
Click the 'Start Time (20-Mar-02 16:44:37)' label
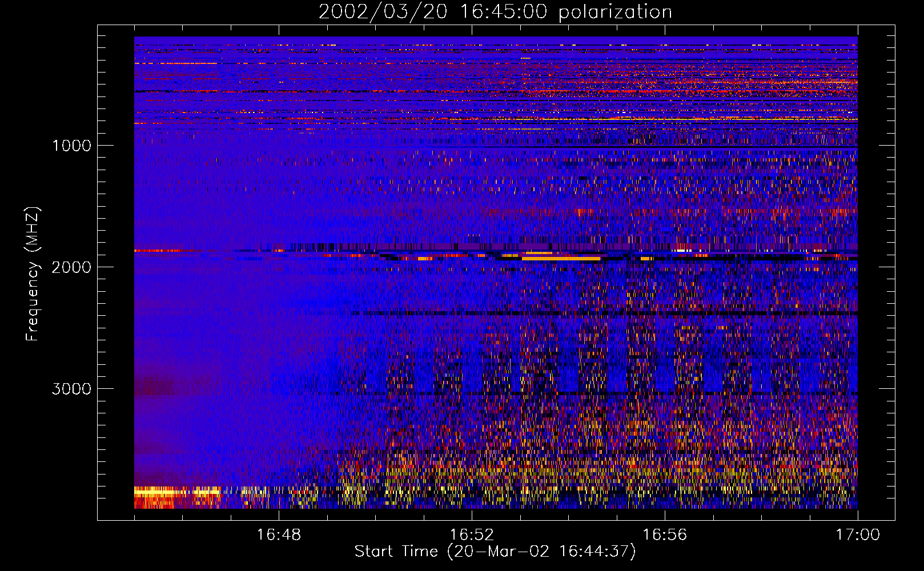click(495, 552)
